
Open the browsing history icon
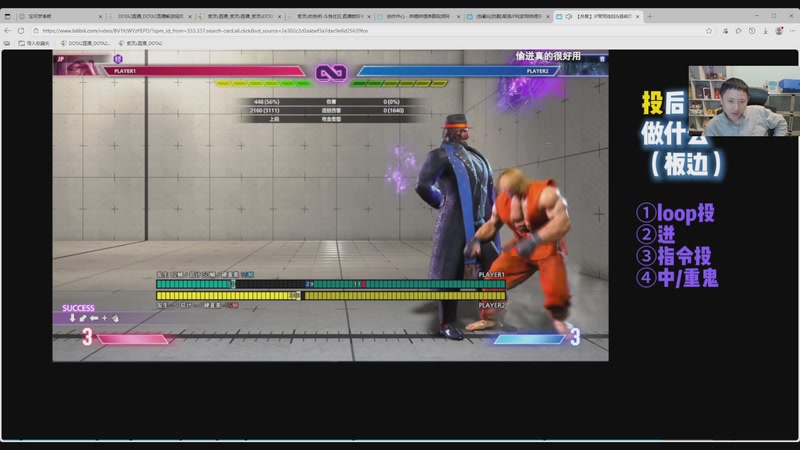752,31
